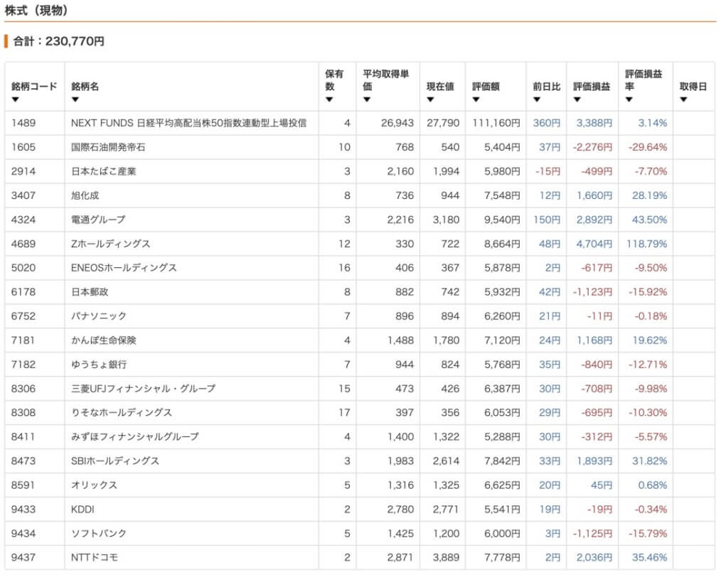This screenshot has width=728, height=575.
Task: Click stock code 2914
Action: (x=23, y=171)
